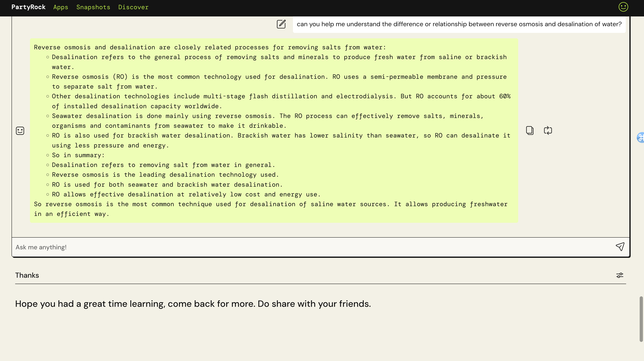Open the Apps menu item
Screen dimensions: 644x361
[x=60, y=7]
